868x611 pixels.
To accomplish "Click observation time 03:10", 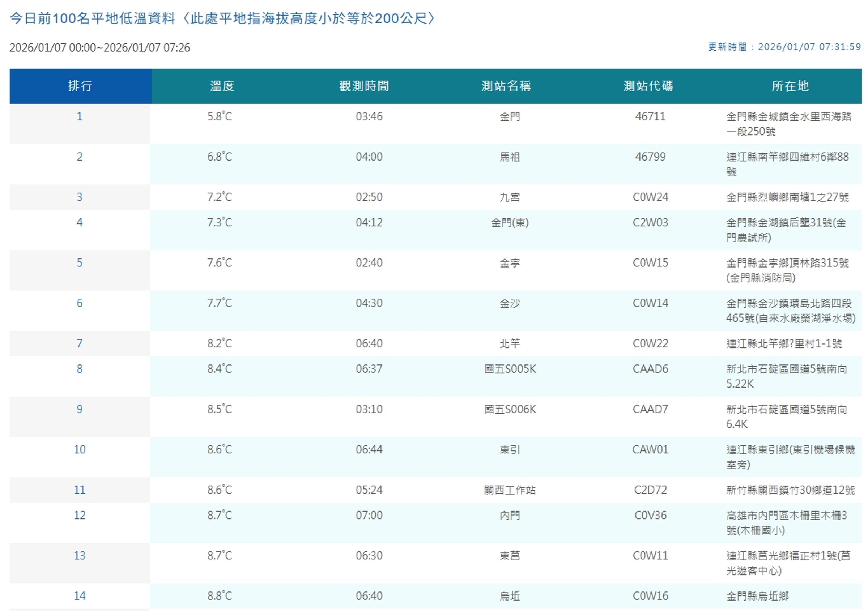I will (x=369, y=410).
